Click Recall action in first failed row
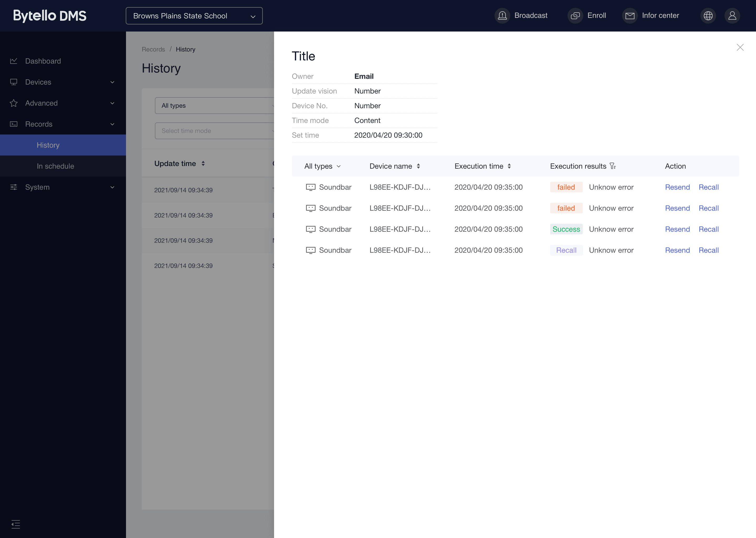This screenshot has width=756, height=538. click(x=708, y=187)
